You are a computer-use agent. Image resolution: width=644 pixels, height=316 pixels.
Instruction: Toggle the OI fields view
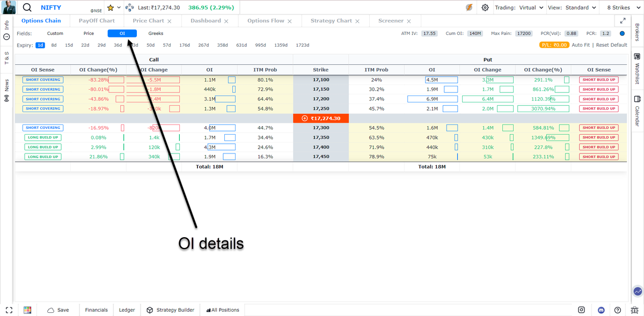tap(122, 33)
